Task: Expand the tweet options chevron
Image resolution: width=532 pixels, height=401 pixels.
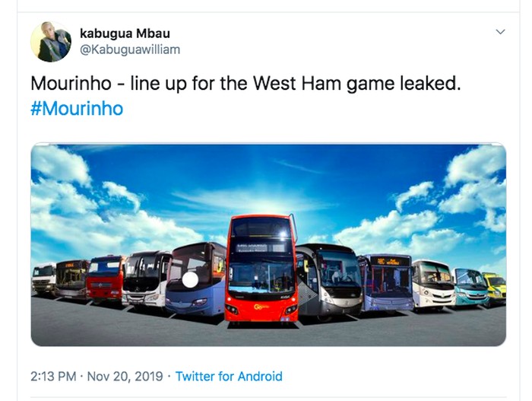Action: 500,32
